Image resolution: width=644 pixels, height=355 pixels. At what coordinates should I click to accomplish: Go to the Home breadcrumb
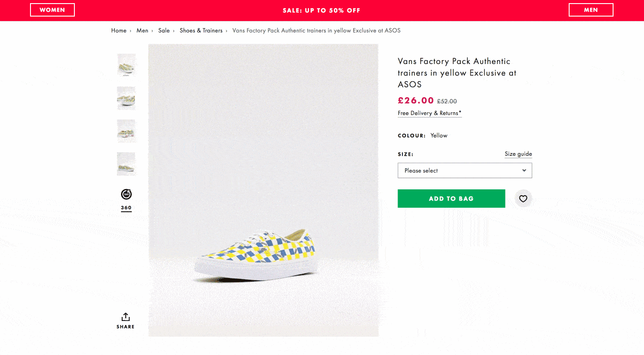tap(119, 30)
